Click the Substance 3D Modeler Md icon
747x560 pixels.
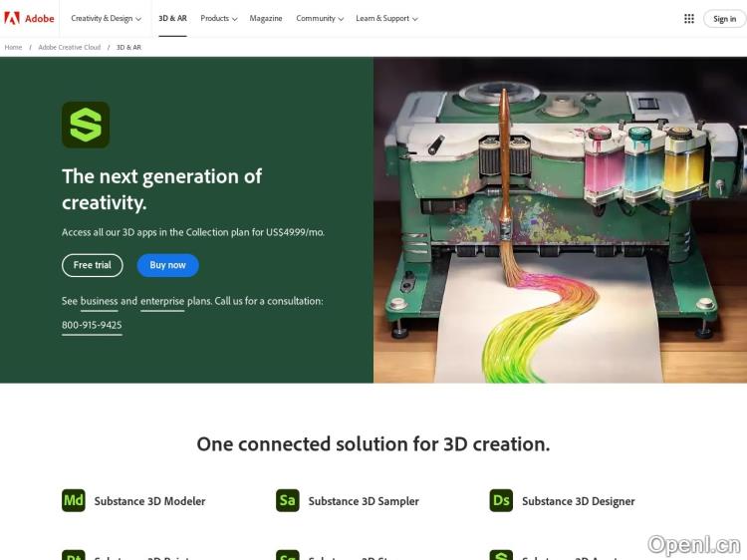(x=74, y=500)
